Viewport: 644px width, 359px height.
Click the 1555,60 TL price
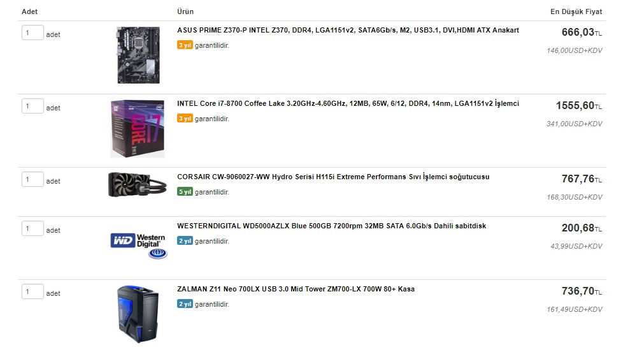click(578, 106)
